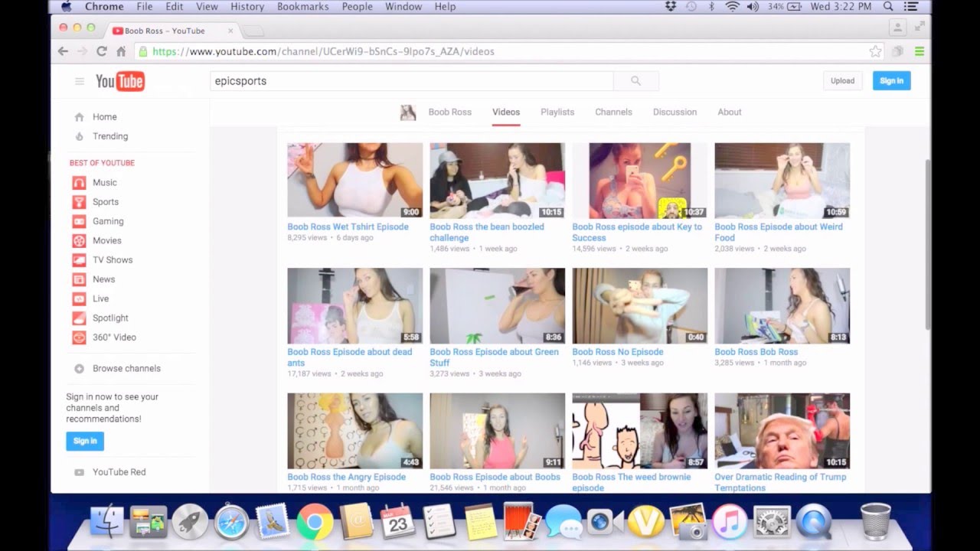
Task: Click the sidebar Sign in button
Action: [85, 441]
